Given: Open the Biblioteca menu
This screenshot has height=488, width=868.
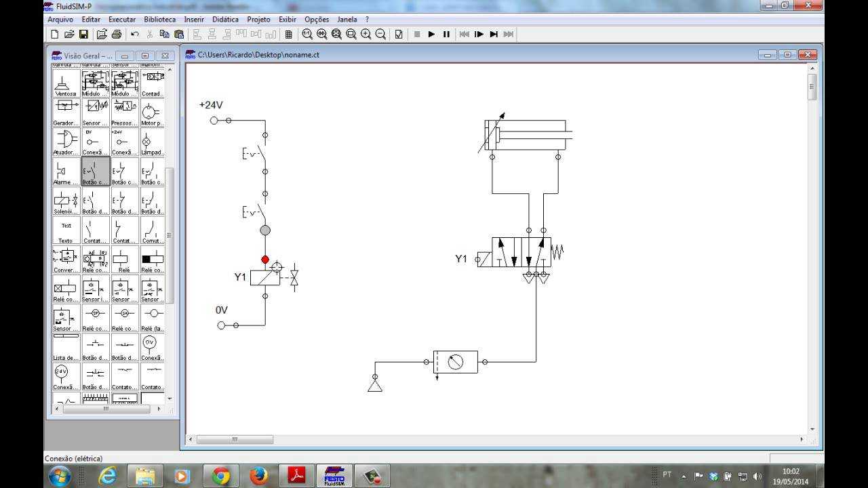Looking at the screenshot, I should [160, 20].
